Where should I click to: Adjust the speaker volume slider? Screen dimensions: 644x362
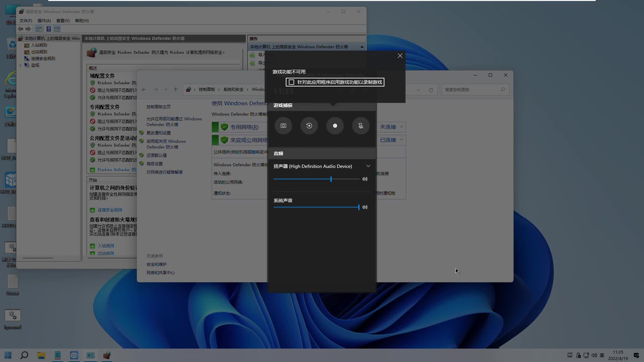[x=316, y=179]
